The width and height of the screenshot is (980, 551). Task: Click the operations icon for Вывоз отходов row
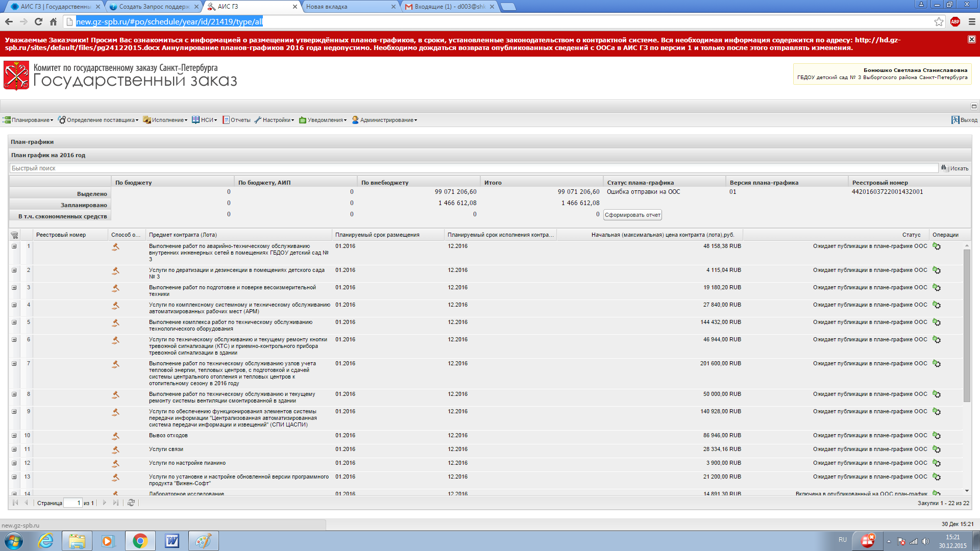pos(937,436)
